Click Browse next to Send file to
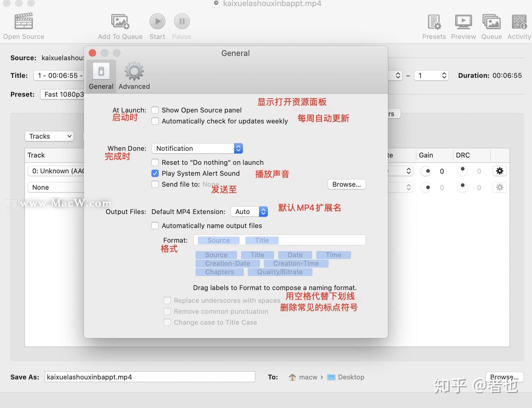This screenshot has height=408, width=532. coord(346,184)
